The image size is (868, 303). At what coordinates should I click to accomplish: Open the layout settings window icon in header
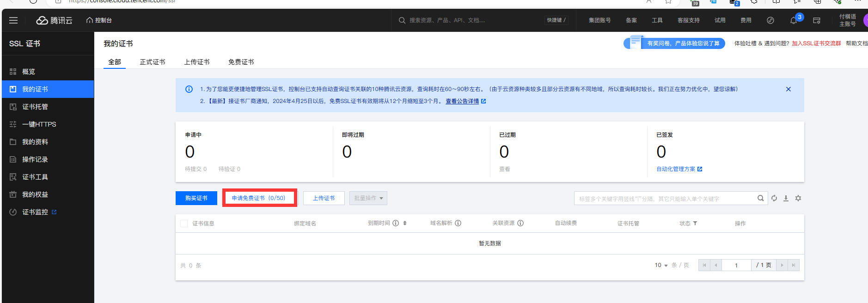[817, 20]
